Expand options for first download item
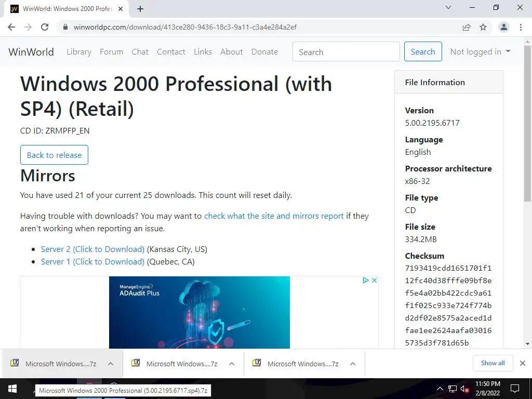 coord(111,364)
